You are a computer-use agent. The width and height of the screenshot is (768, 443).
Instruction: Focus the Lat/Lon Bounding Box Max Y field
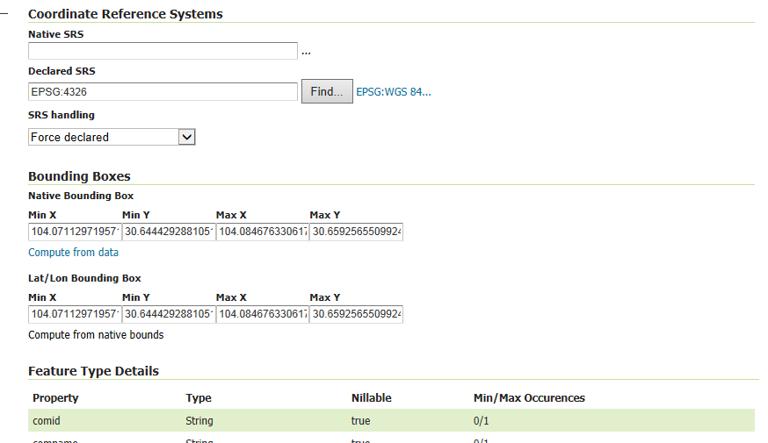click(x=356, y=314)
